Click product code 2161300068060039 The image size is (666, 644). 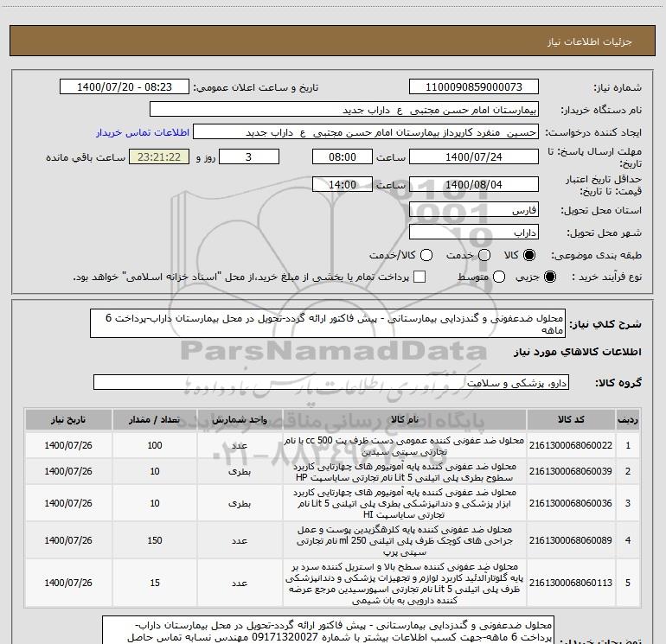click(571, 471)
